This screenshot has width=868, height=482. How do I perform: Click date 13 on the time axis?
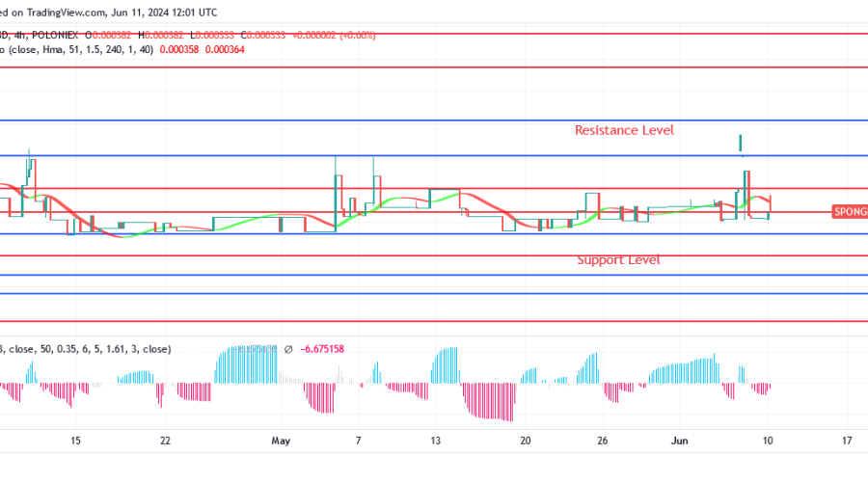(436, 441)
